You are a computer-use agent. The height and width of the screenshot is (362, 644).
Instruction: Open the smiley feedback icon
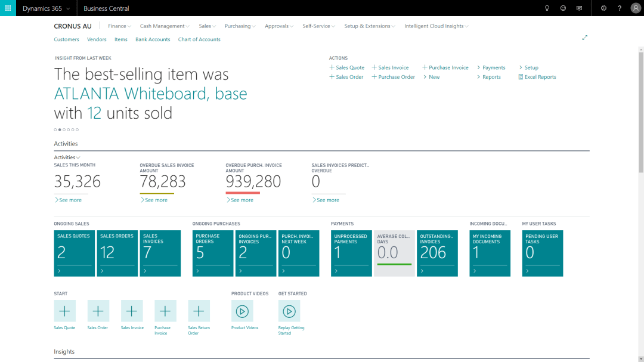pos(563,8)
